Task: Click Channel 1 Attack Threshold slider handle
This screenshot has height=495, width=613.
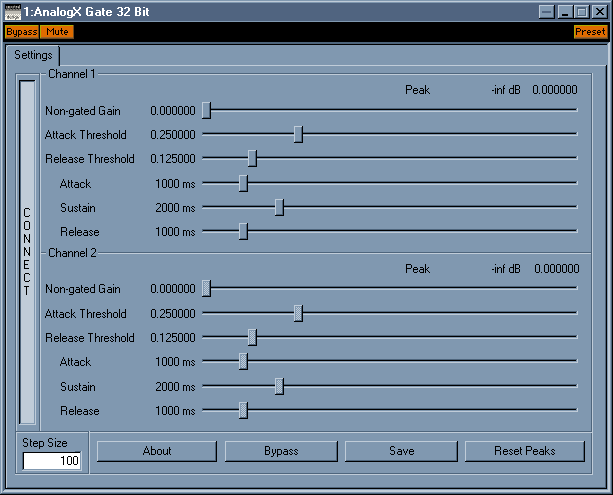Action: (298, 134)
